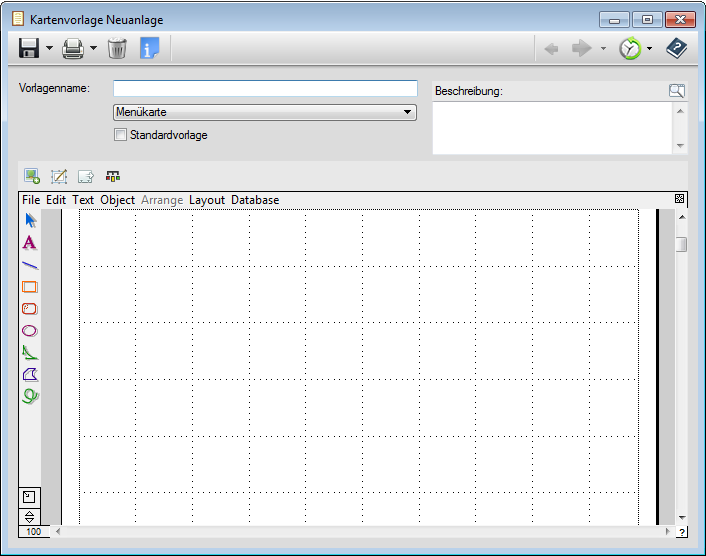706x556 pixels.
Task: Click the trash can delete icon
Action: (117, 48)
